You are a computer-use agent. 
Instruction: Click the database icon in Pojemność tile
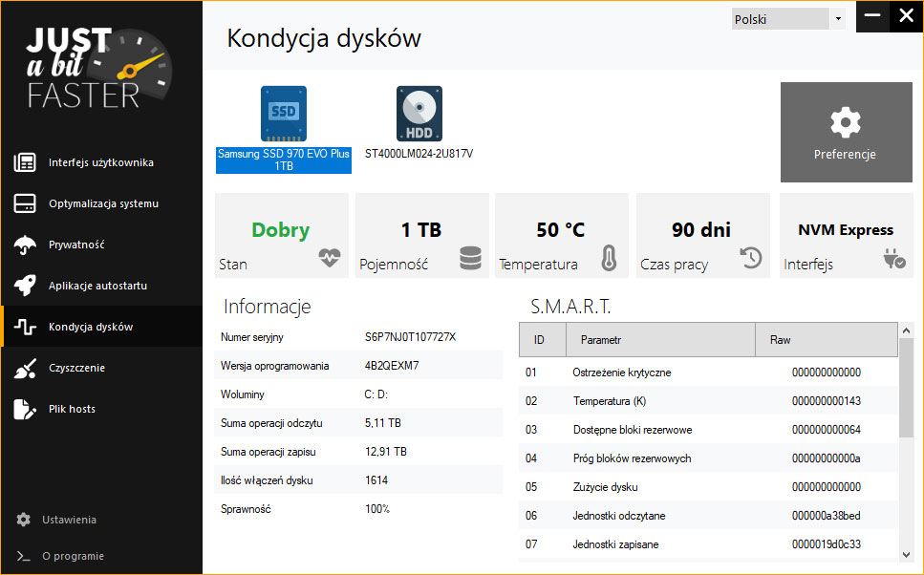pos(470,258)
